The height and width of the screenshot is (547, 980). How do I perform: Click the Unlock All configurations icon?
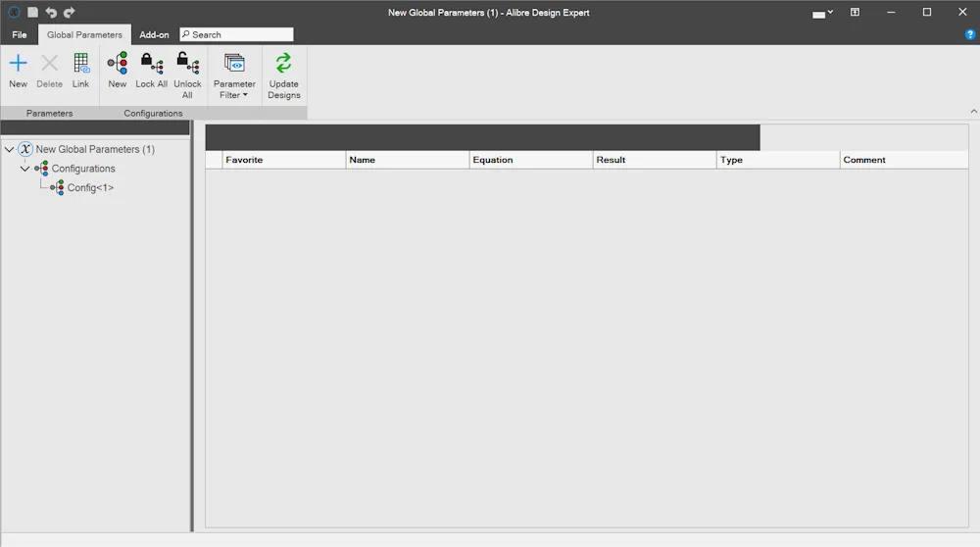coord(187,63)
